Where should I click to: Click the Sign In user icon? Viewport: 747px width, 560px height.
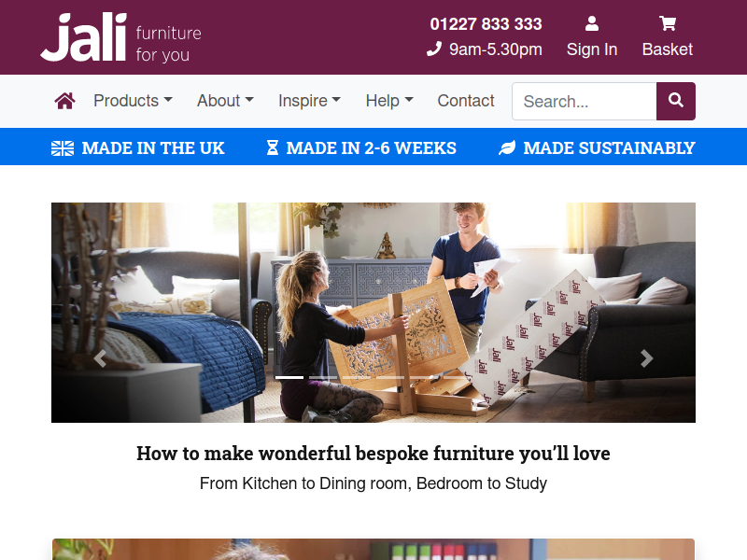click(x=592, y=23)
